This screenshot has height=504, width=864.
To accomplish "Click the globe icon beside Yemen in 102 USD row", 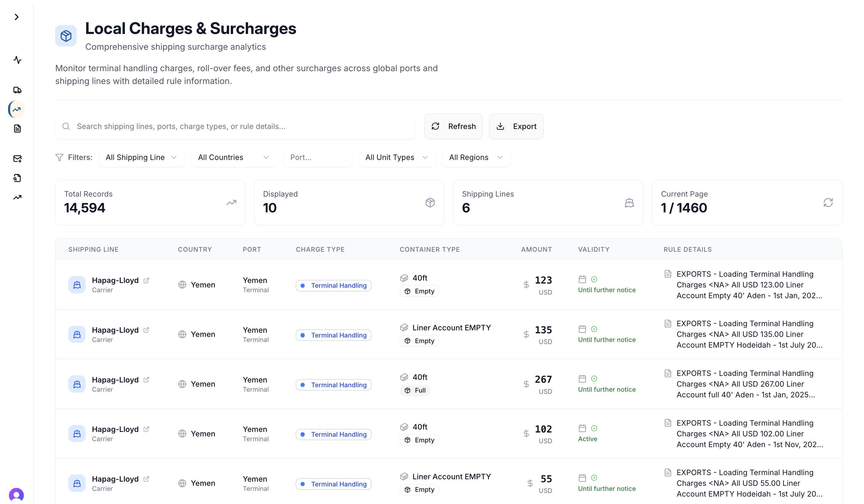I will 182,433.
